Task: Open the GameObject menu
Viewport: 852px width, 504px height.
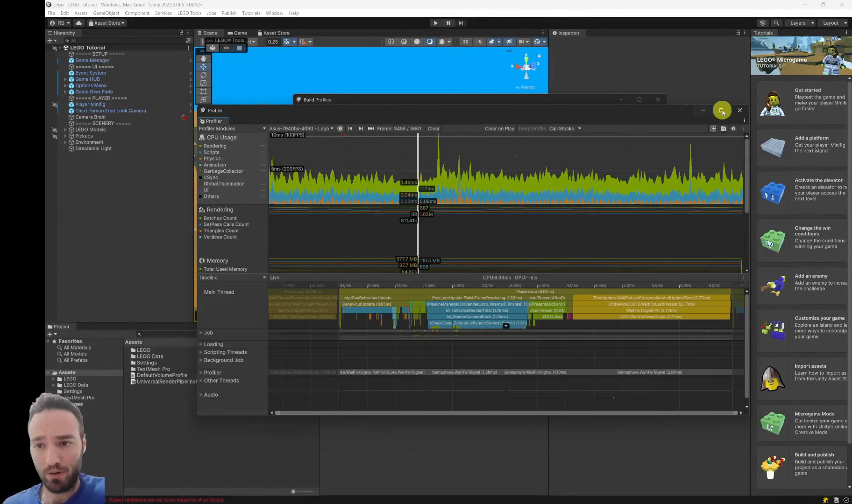Action: click(x=106, y=13)
